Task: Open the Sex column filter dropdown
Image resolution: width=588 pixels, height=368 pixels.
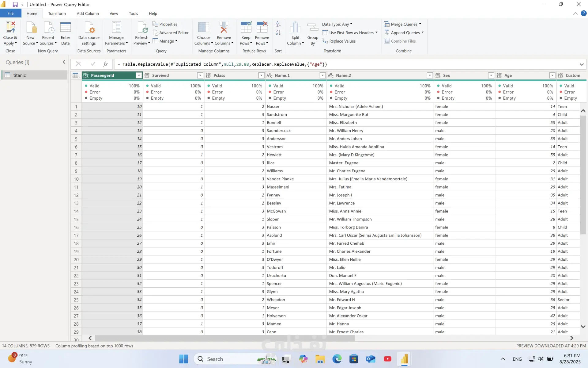Action: click(491, 75)
